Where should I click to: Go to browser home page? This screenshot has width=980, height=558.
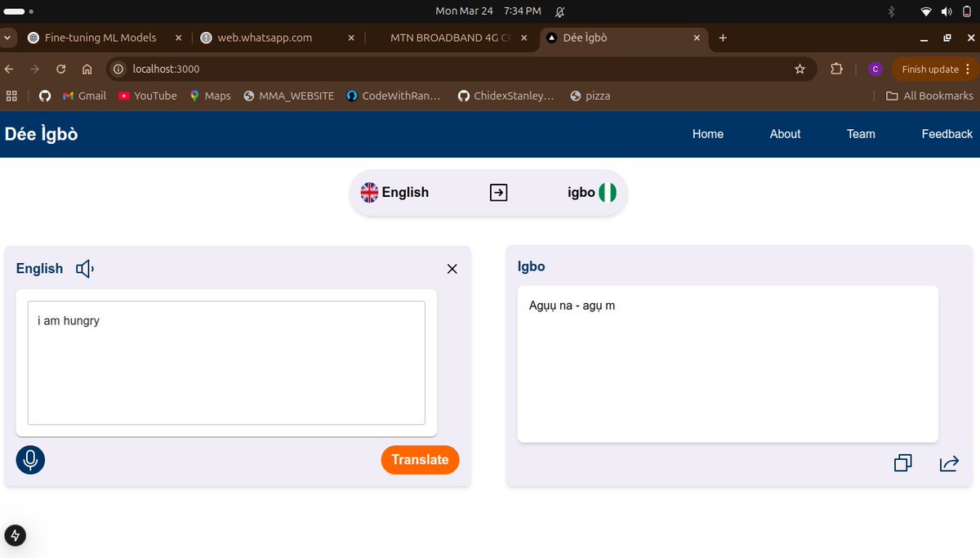click(87, 69)
